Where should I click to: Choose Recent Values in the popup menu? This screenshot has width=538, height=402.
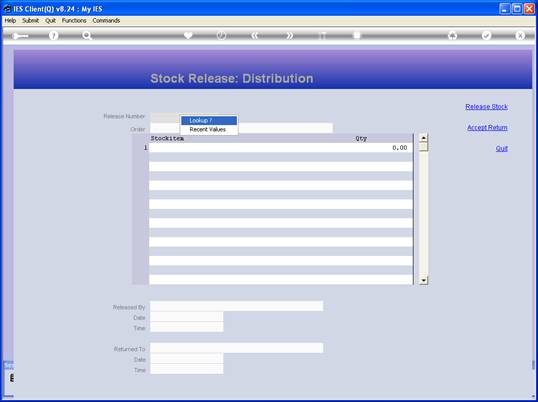[x=209, y=130]
